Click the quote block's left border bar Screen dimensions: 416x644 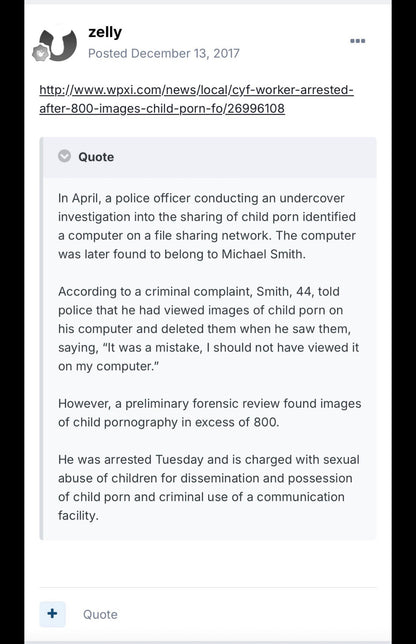coord(41,339)
